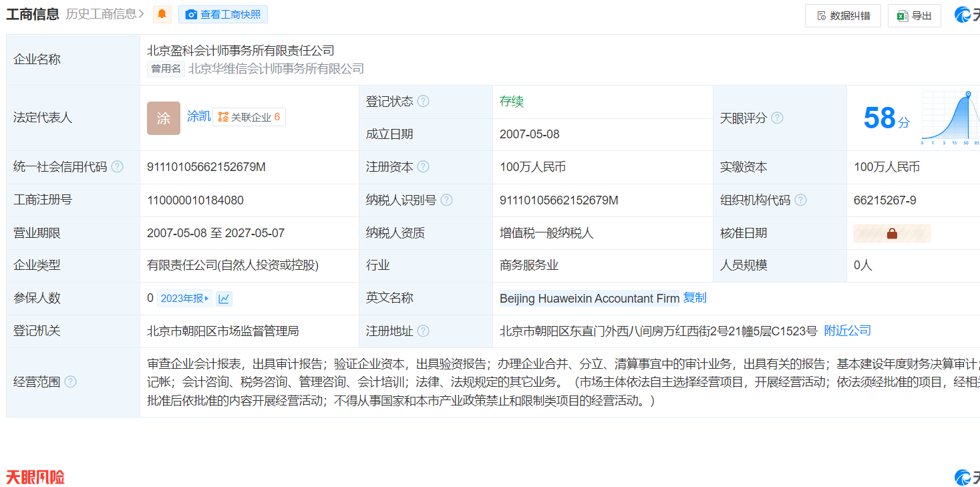Click the 58分 score value
Screen dimensions: 980x487
pos(886,118)
